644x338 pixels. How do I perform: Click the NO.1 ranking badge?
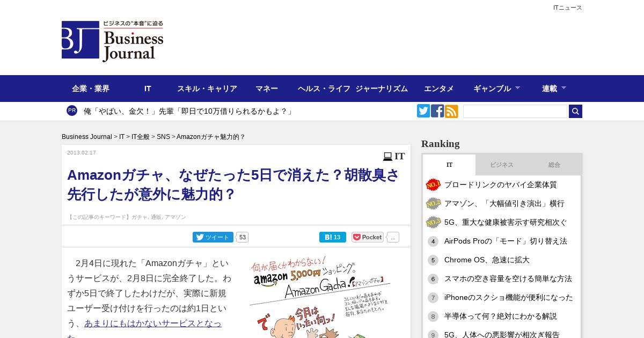(x=433, y=185)
